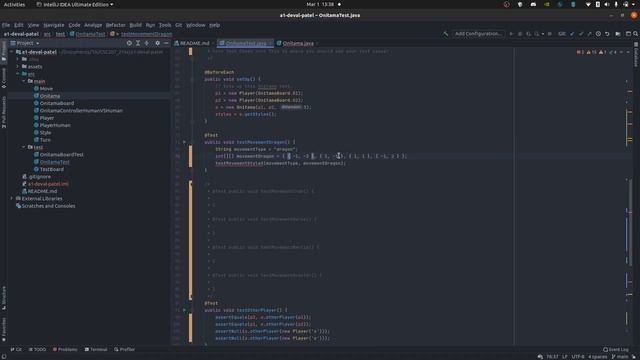Open the system clock Mar 1 menu
The width and height of the screenshot is (640, 360).
pos(320,4)
